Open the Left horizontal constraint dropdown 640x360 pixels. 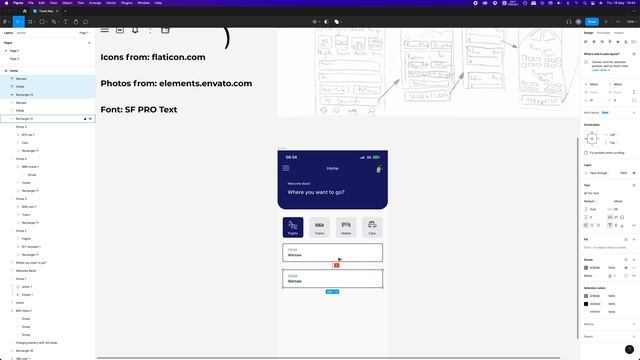(x=612, y=135)
